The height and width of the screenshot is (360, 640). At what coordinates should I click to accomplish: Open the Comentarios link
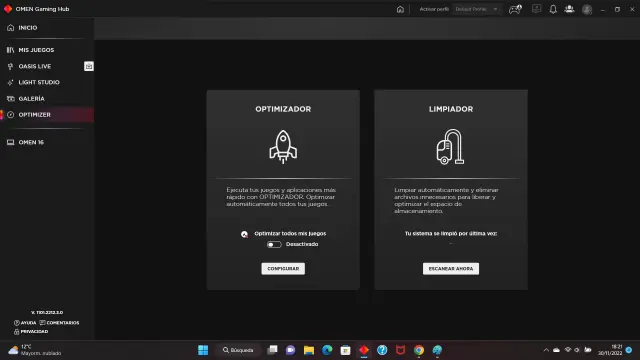pyautogui.click(x=60, y=322)
